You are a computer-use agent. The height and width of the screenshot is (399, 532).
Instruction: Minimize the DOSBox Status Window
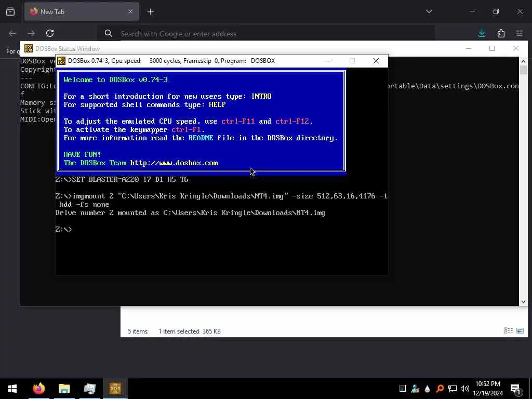coord(469,48)
